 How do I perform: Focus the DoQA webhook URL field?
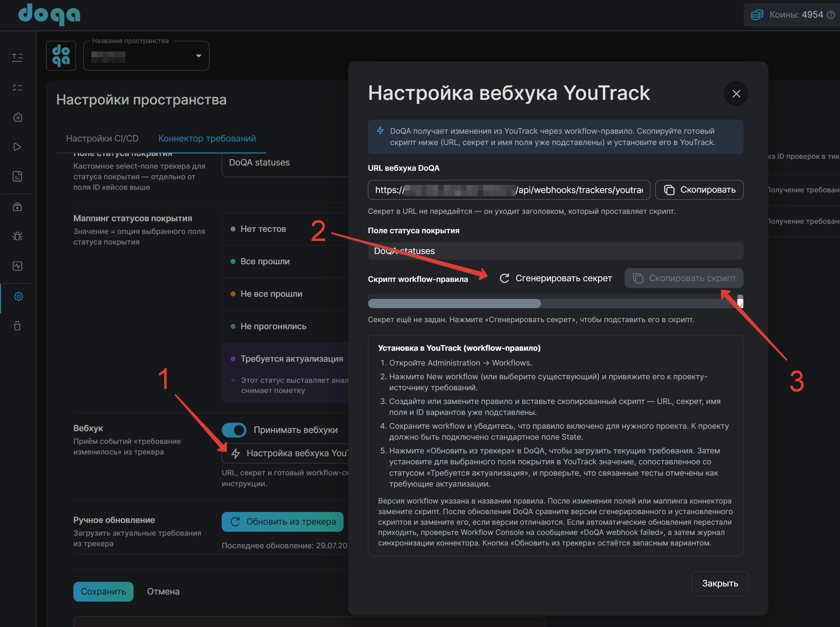(509, 190)
